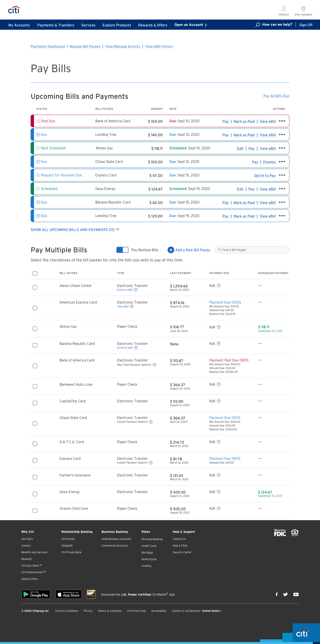Check the Banana Republic Card checkbox
This screenshot has width=320, height=644.
point(35,345)
